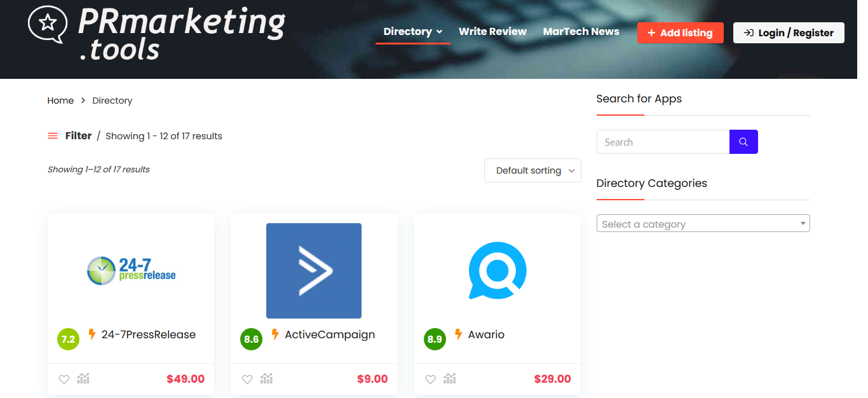Click the magnifier search button
The width and height of the screenshot is (868, 398).
coord(743,142)
